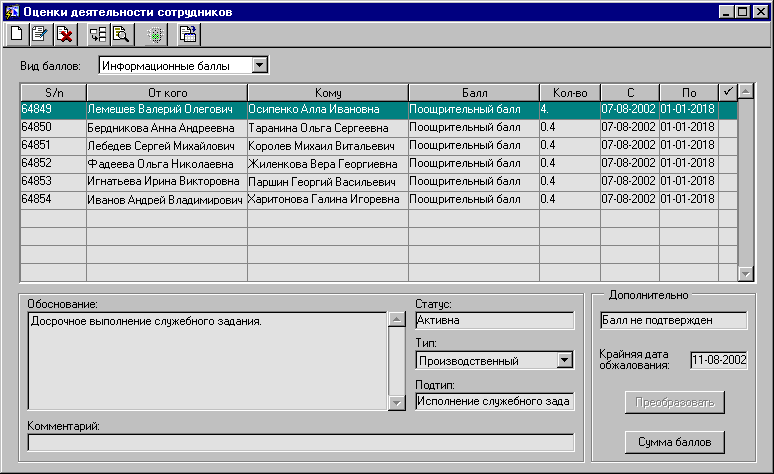Click the dotted filter funnel icon

click(x=155, y=35)
